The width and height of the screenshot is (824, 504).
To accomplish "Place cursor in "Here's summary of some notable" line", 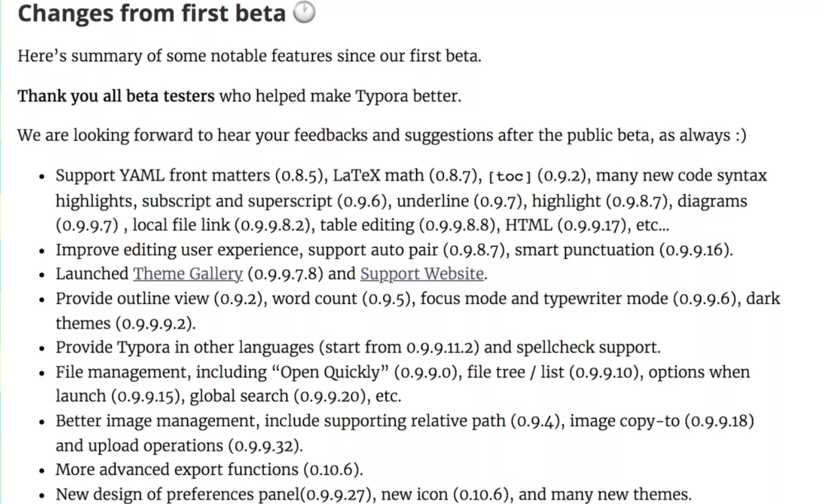I will tap(249, 56).
